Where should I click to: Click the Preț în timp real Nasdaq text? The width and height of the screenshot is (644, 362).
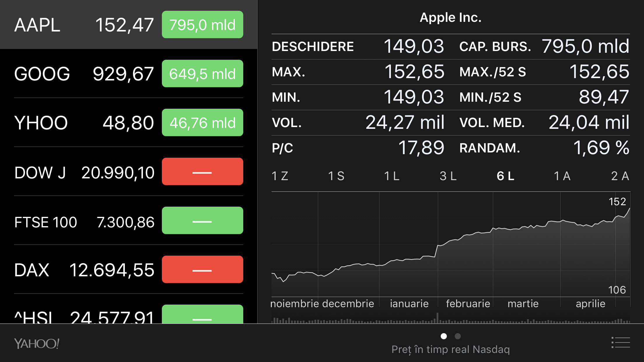coord(451,349)
